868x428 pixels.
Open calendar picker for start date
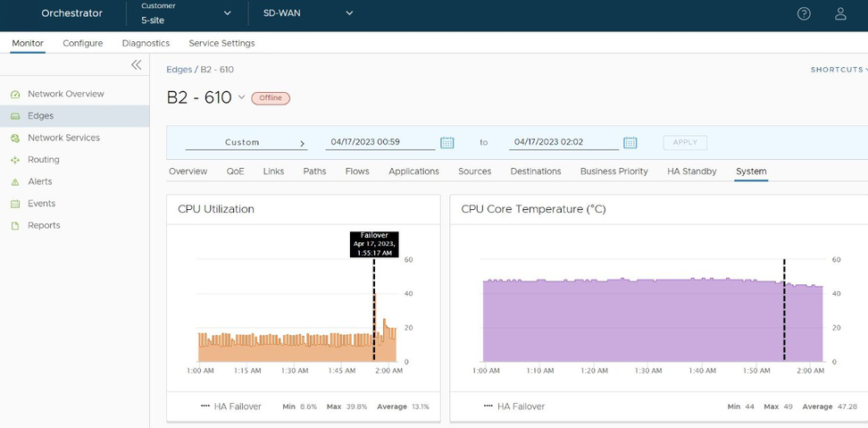pyautogui.click(x=447, y=143)
